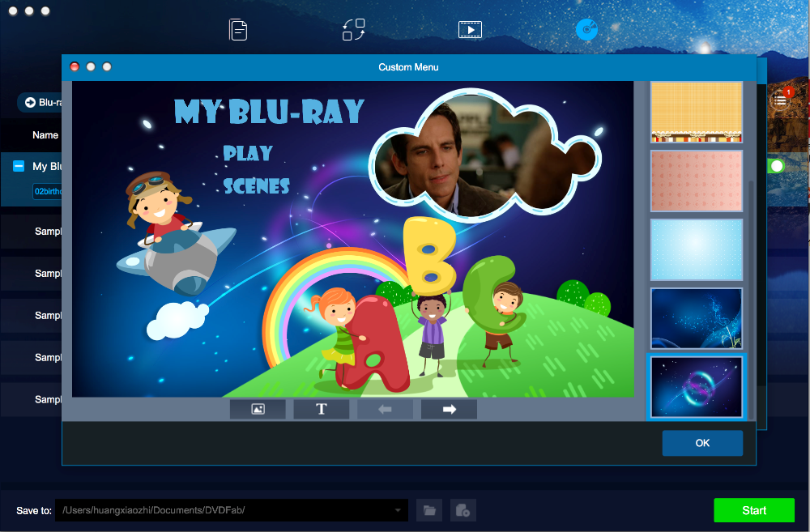Image resolution: width=810 pixels, height=532 pixels.
Task: Open the video Ripper module icon
Action: 470,30
